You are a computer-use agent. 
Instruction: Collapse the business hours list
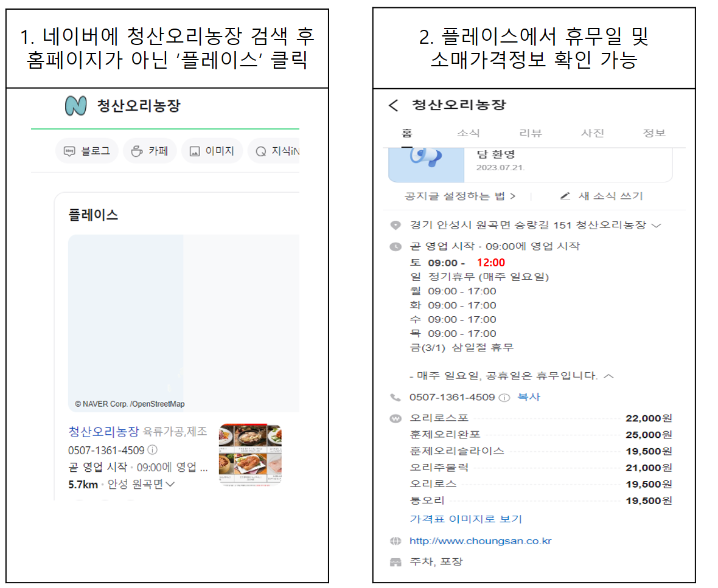coord(608,376)
